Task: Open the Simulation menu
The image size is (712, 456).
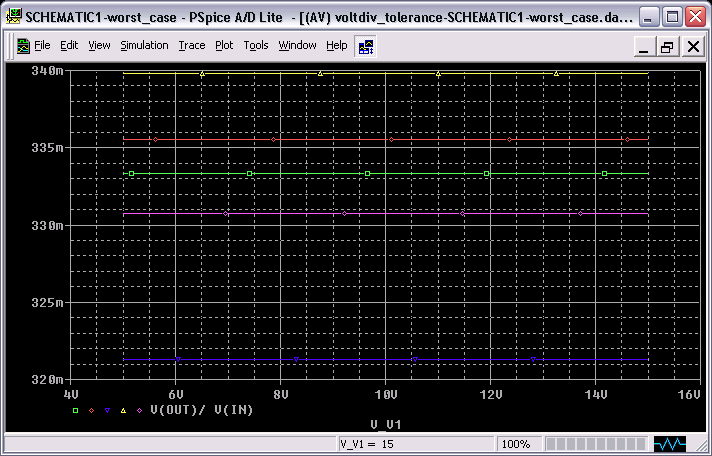Action: point(144,46)
